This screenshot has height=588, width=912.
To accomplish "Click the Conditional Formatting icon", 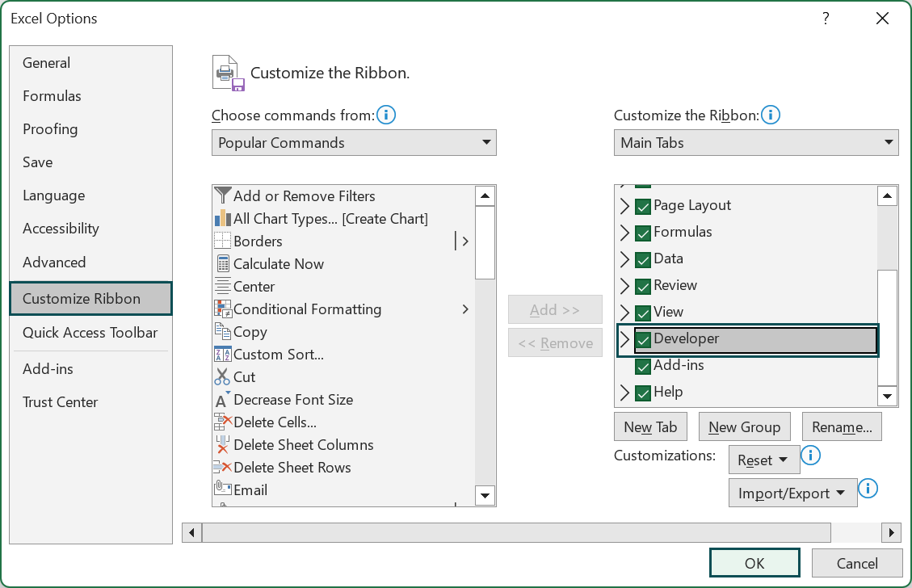I will tap(223, 309).
